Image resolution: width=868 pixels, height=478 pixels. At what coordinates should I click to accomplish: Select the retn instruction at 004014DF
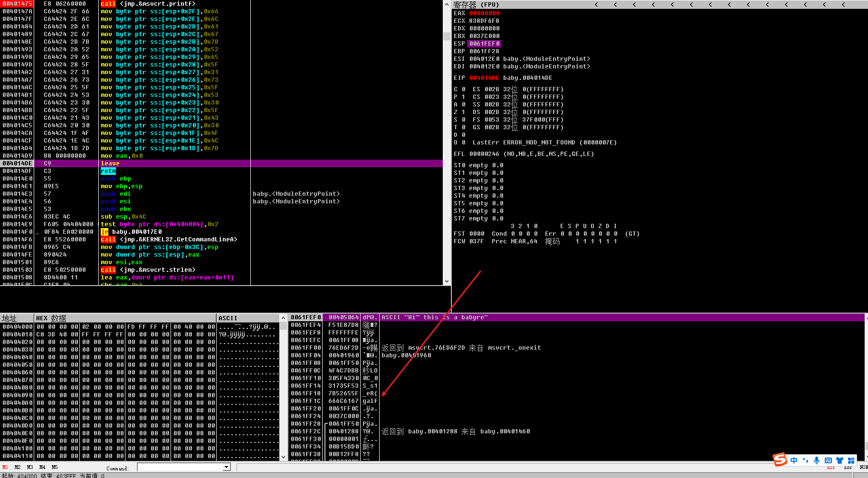(x=108, y=171)
